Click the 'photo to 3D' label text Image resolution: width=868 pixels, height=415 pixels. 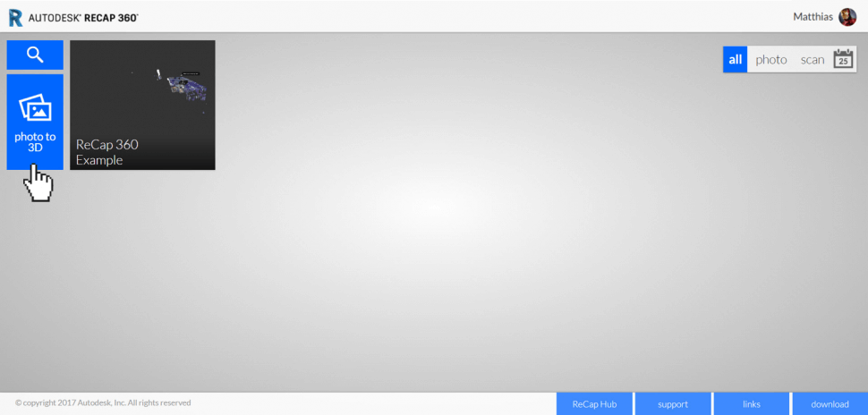coord(35,142)
